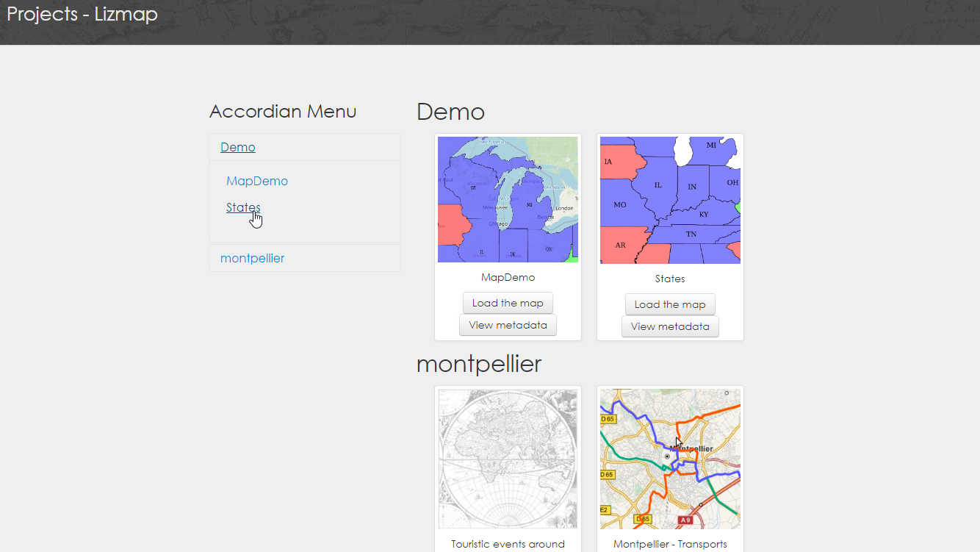View metadata for States
The width and height of the screenshot is (980, 552).
click(670, 326)
